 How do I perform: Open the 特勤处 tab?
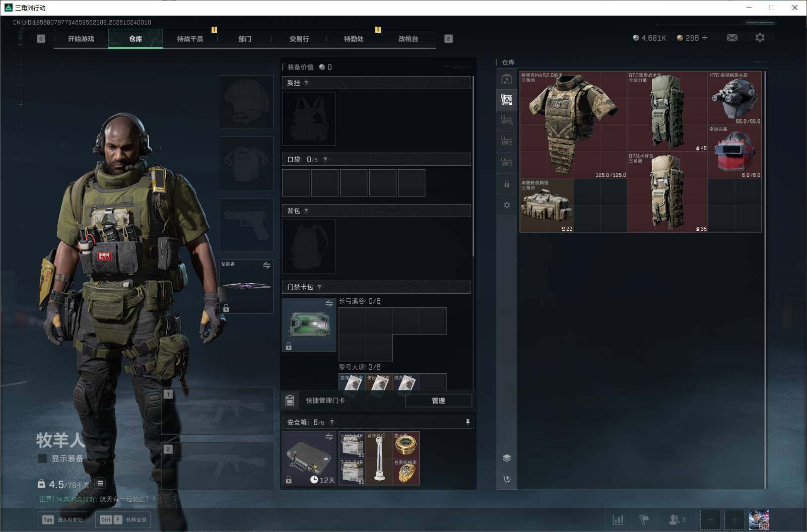pyautogui.click(x=354, y=39)
